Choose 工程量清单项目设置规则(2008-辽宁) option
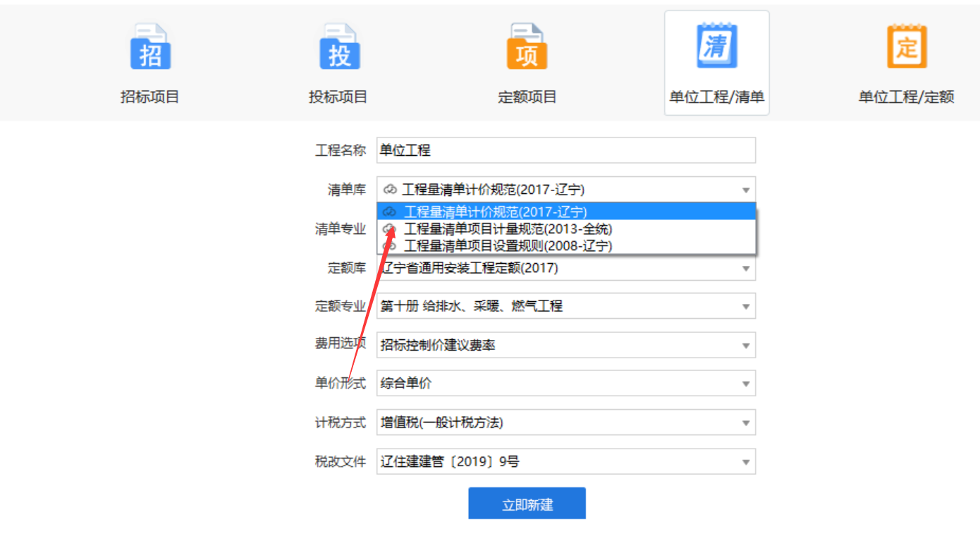This screenshot has width=980, height=560. (x=566, y=245)
